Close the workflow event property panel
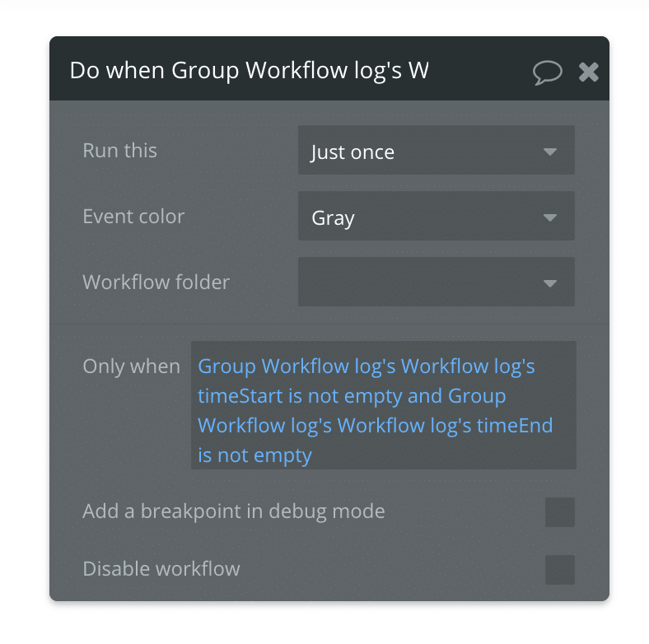The image size is (649, 644). tap(588, 72)
